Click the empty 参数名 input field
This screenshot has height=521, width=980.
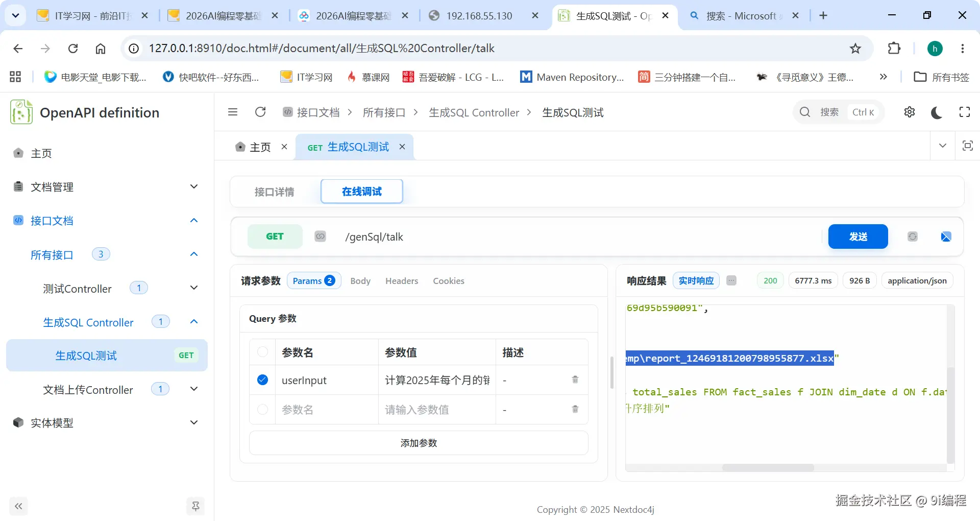tap(327, 410)
